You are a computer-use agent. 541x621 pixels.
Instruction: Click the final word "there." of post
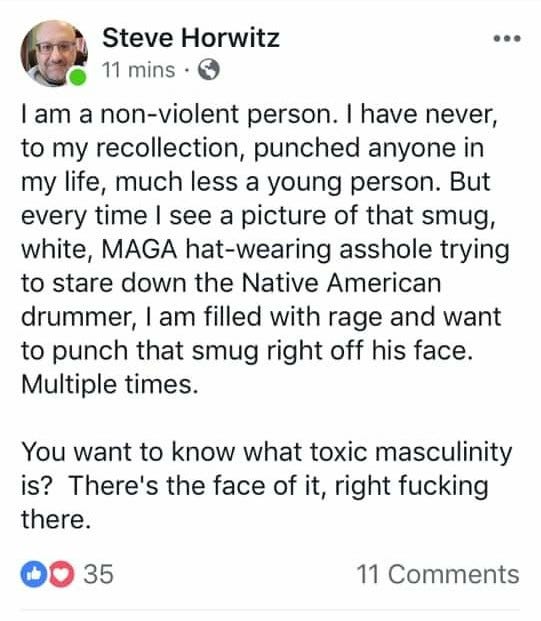pyautogui.click(x=56, y=519)
